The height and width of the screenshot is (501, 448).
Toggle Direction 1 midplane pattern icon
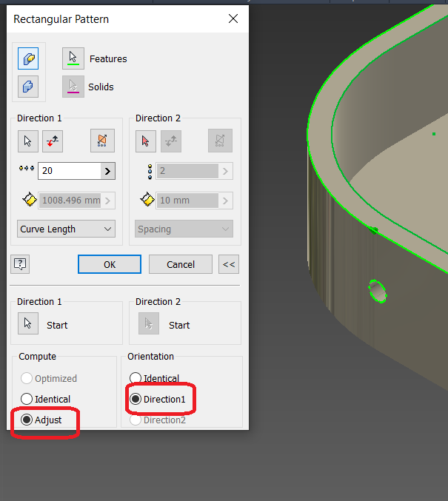[102, 141]
